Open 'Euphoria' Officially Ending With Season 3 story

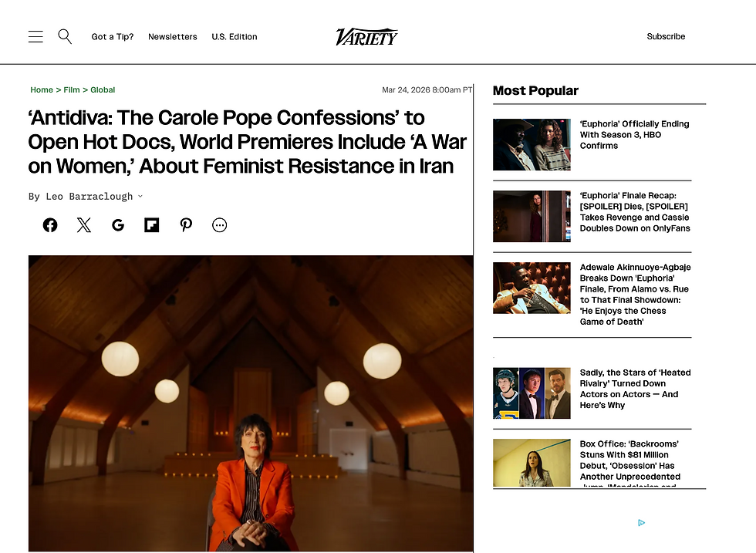pyautogui.click(x=634, y=134)
